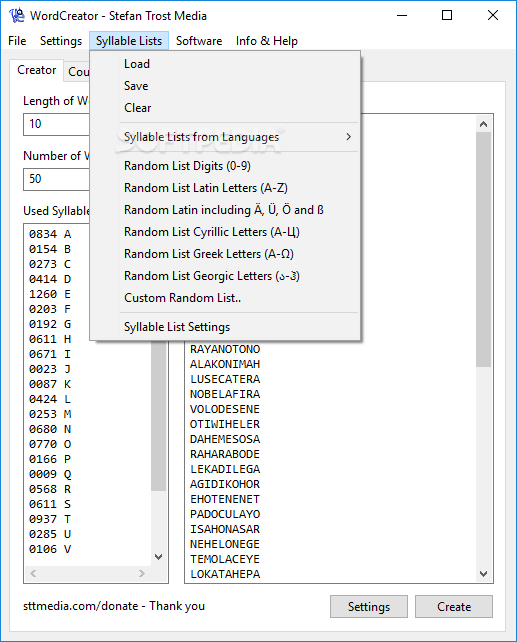
Task: Click generated word VOLODESENE
Action: [225, 409]
